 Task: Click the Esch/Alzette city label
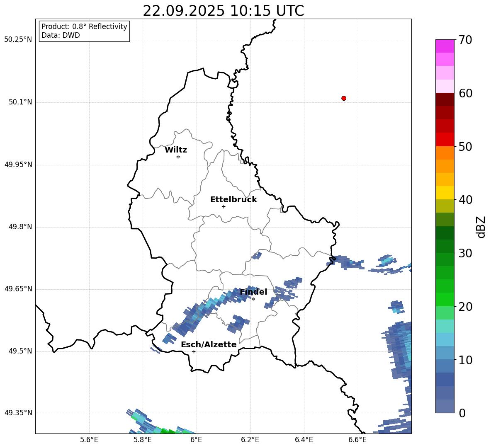coord(209,345)
